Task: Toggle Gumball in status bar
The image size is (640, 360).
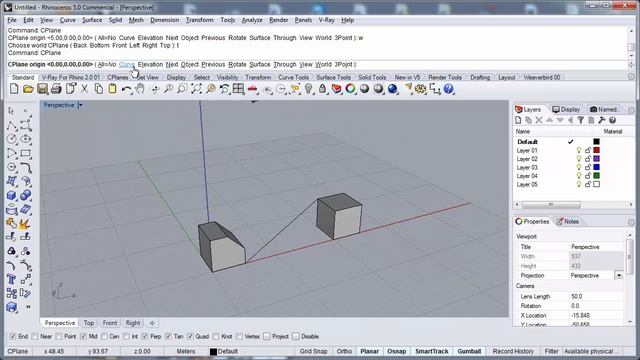Action: tap(469, 351)
